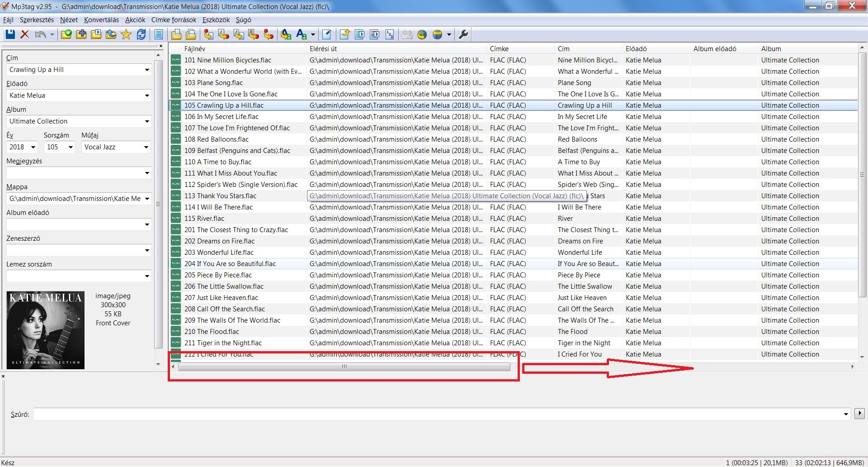868x467 pixels.
Task: Open the Nézet menu
Action: pos(69,20)
